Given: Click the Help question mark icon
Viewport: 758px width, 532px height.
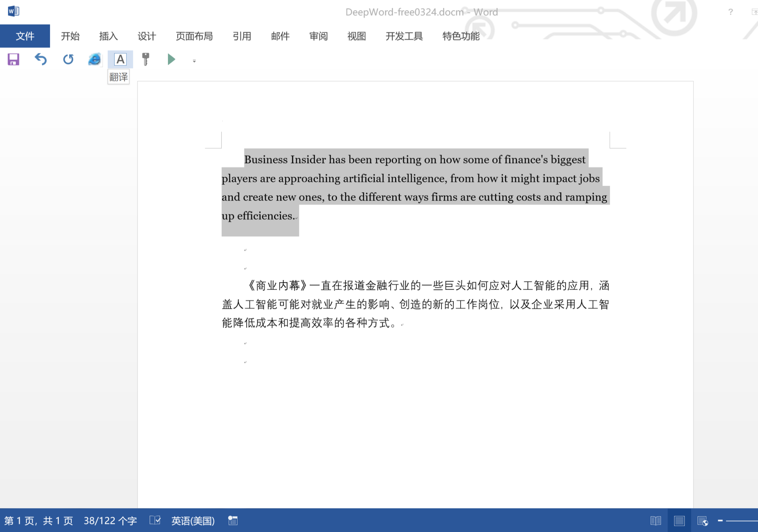Looking at the screenshot, I should pyautogui.click(x=730, y=12).
